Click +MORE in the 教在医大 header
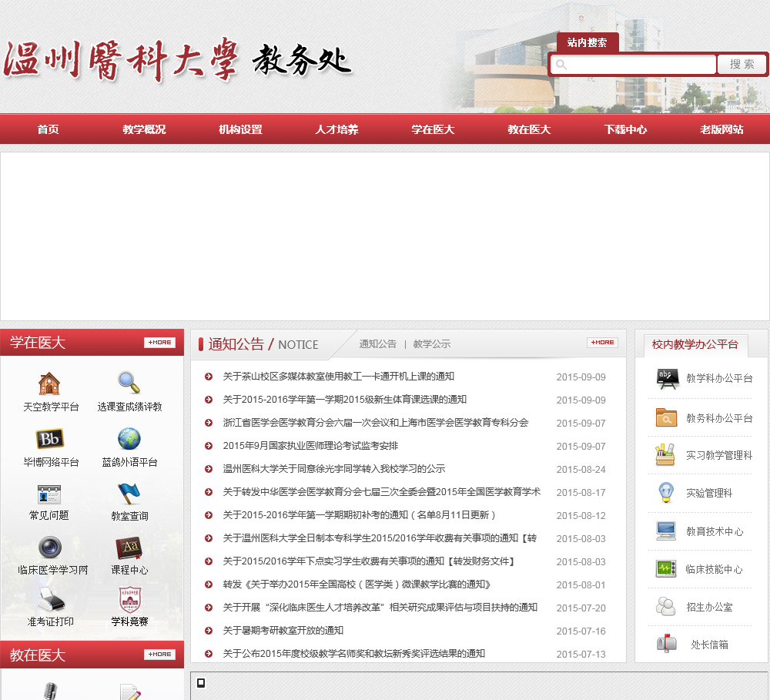This screenshot has width=770, height=700. point(159,655)
